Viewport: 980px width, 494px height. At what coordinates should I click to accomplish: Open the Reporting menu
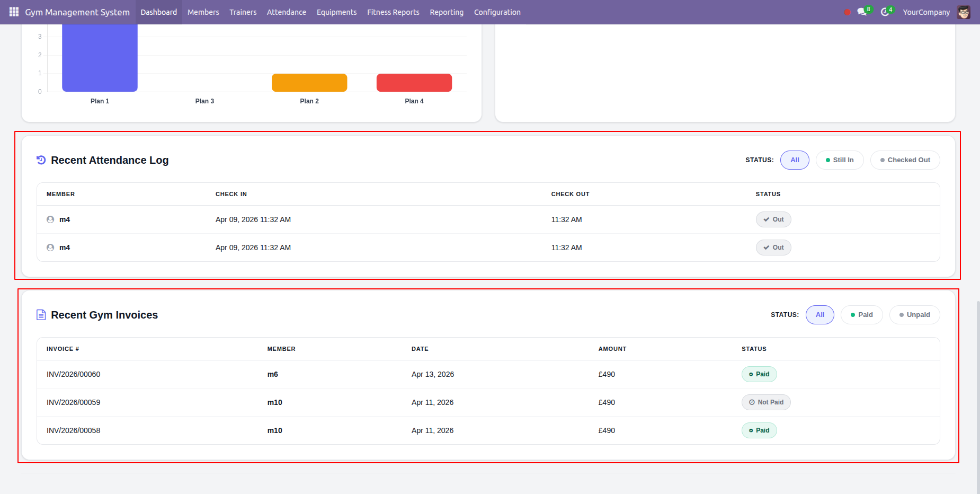coord(447,12)
